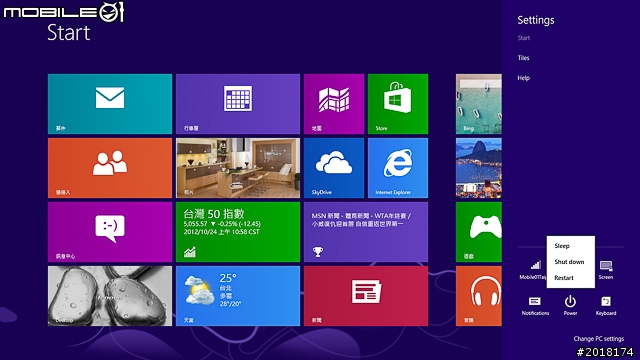Screen dimensions: 640x360
Task: Open the Finance tile showing 台灣 50 指數
Action: click(x=238, y=232)
